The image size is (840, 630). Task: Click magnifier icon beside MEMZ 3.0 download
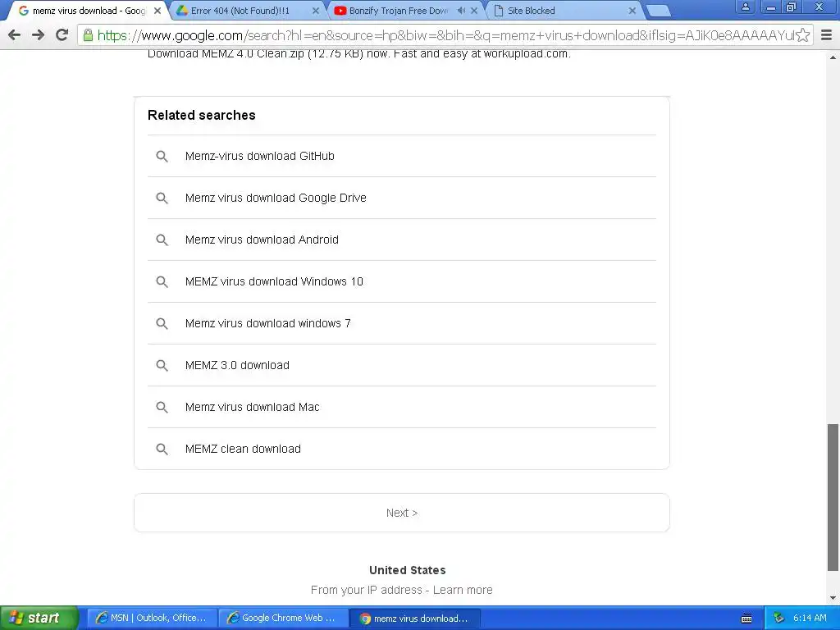coord(162,365)
